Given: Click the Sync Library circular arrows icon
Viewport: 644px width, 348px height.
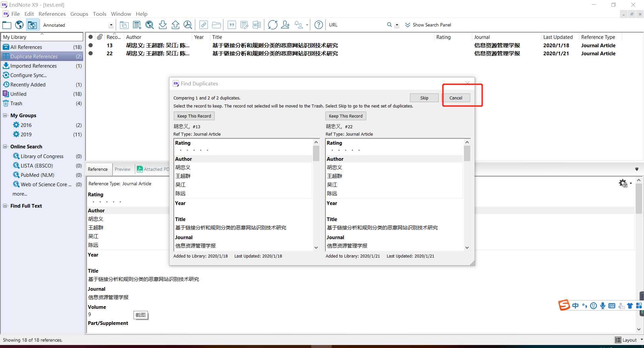Looking at the screenshot, I should click(x=273, y=25).
